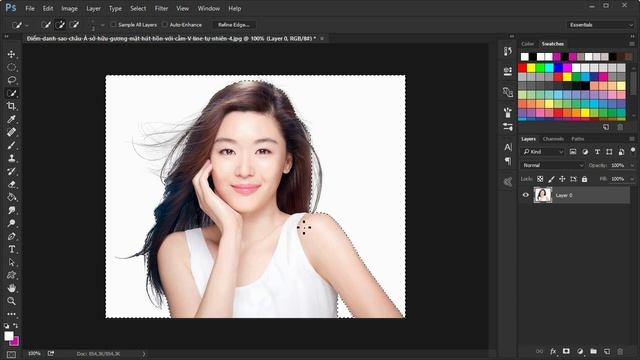Select the Smudge tool
640x360 pixels.
11,211
